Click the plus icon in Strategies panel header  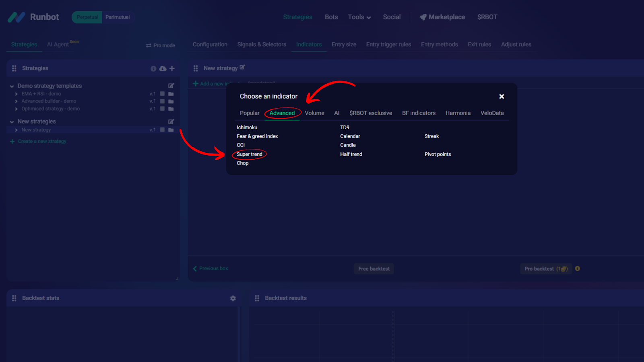pyautogui.click(x=172, y=68)
